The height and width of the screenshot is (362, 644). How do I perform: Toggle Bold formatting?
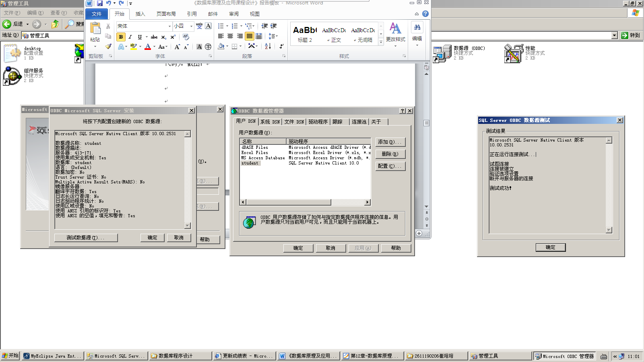[x=121, y=37]
